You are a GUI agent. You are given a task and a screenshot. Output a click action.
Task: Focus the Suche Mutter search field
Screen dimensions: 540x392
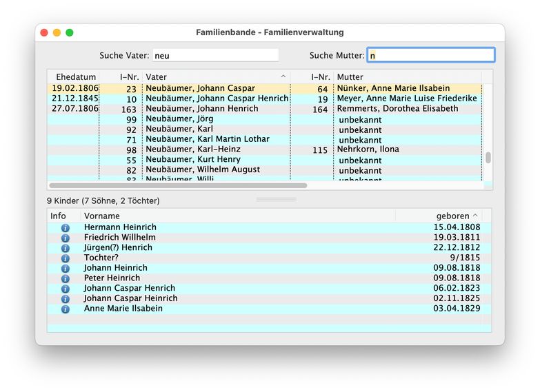tap(430, 55)
